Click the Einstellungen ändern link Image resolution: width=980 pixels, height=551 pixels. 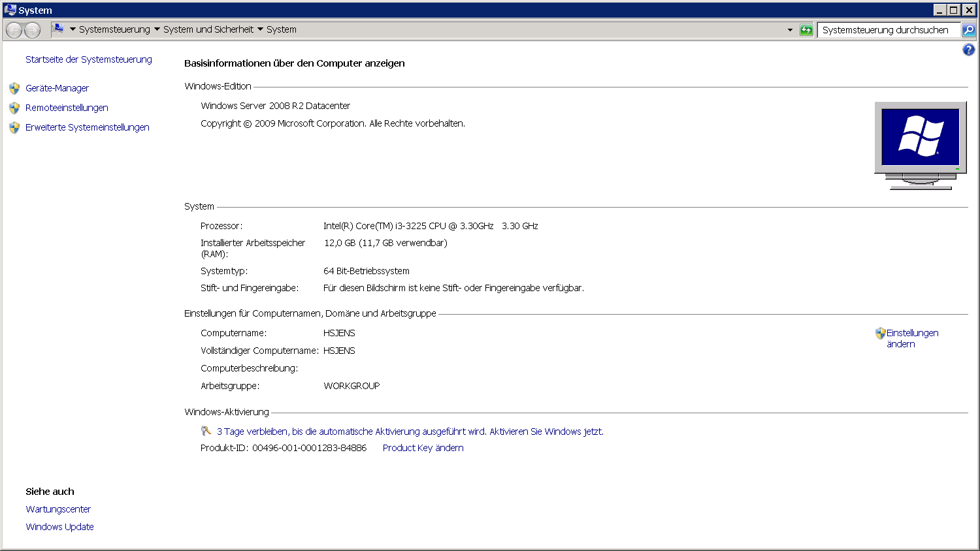pyautogui.click(x=912, y=338)
